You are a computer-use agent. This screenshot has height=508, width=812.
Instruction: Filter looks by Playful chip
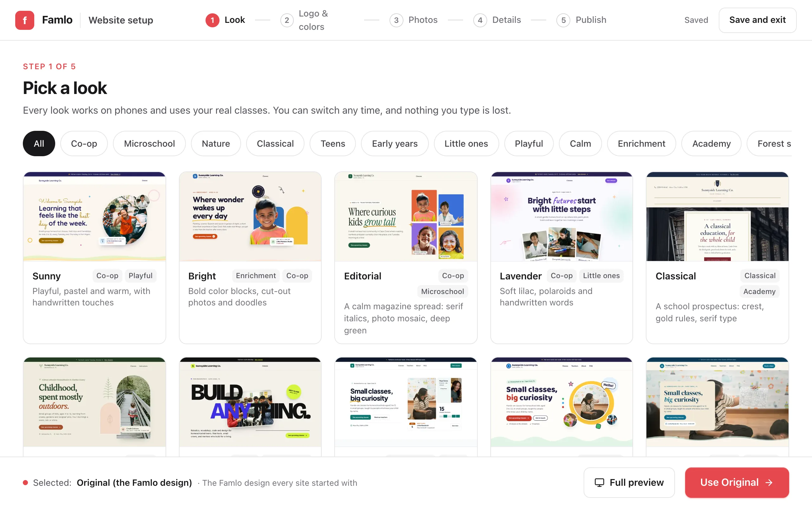click(x=529, y=144)
